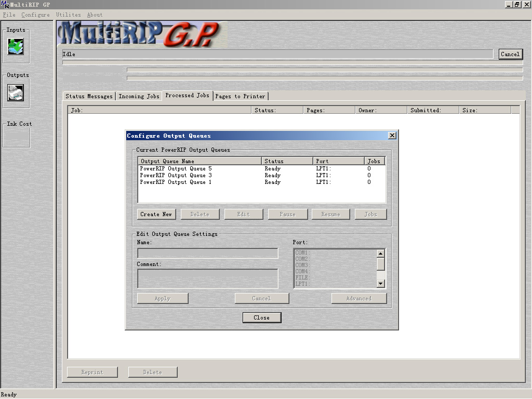Click the Advanced button
The height and width of the screenshot is (399, 532).
coord(359,298)
